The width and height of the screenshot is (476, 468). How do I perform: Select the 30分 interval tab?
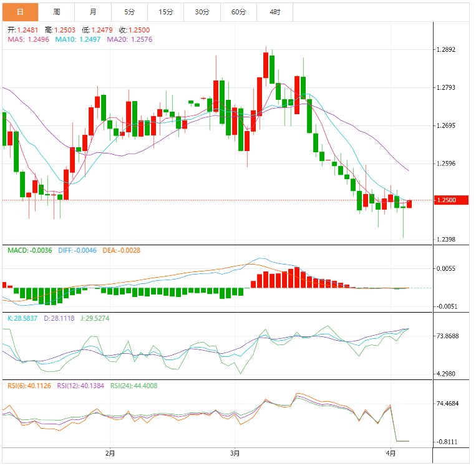(x=202, y=12)
